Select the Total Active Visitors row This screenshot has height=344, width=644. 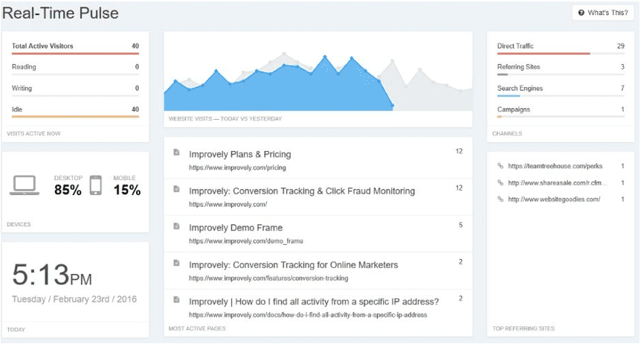click(x=75, y=47)
